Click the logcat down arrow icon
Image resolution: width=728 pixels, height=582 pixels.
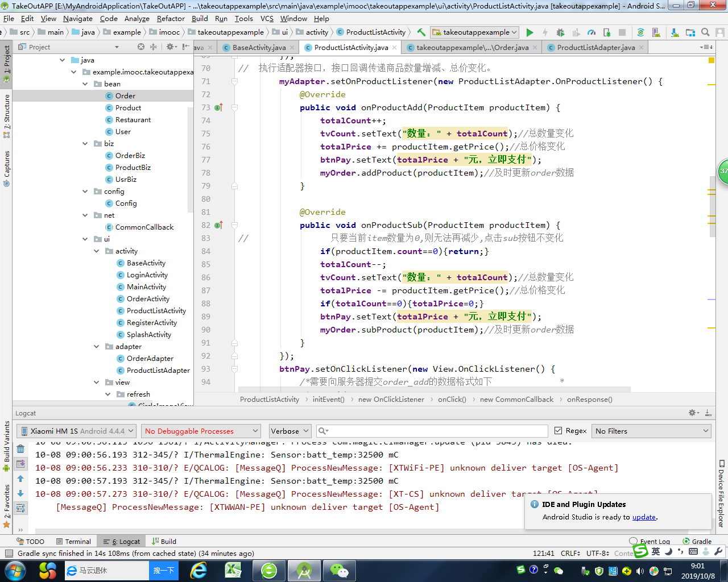tap(20, 493)
